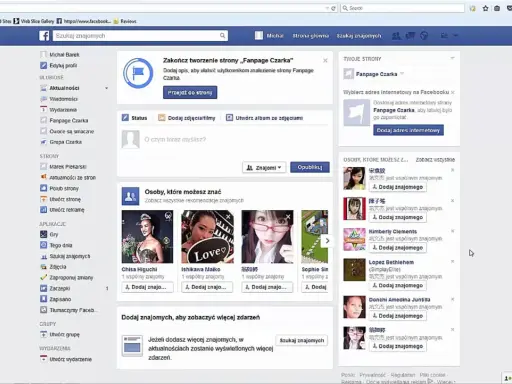This screenshot has height=384, width=512.
Task: Open friend requests icon in top bar
Action: (x=396, y=36)
